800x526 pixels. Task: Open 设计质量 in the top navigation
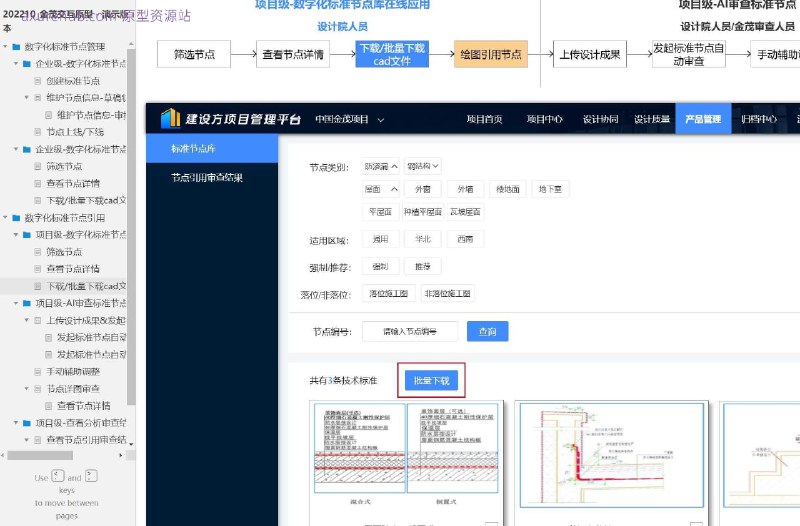652,119
